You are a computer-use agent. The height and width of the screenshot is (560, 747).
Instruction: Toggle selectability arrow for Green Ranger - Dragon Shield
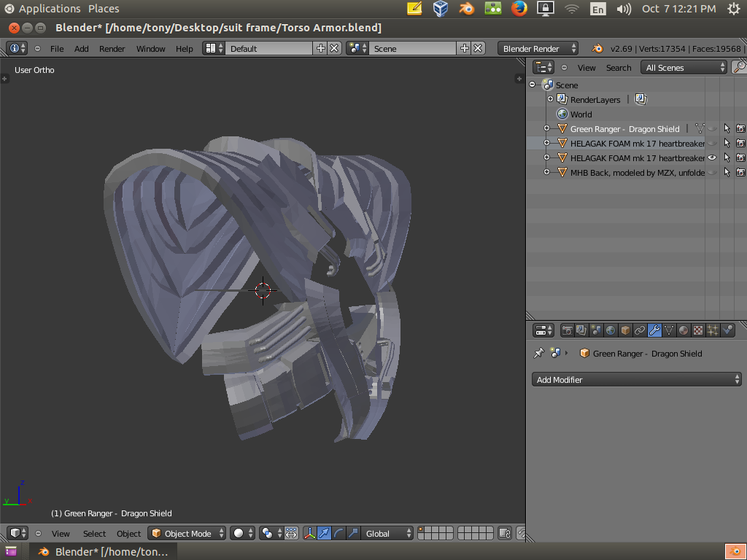pyautogui.click(x=727, y=128)
